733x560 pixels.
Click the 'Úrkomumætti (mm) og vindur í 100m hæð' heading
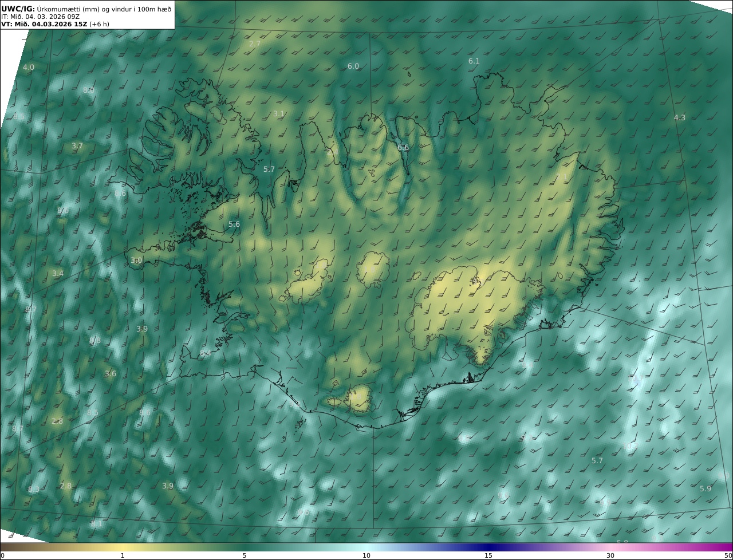[104, 9]
